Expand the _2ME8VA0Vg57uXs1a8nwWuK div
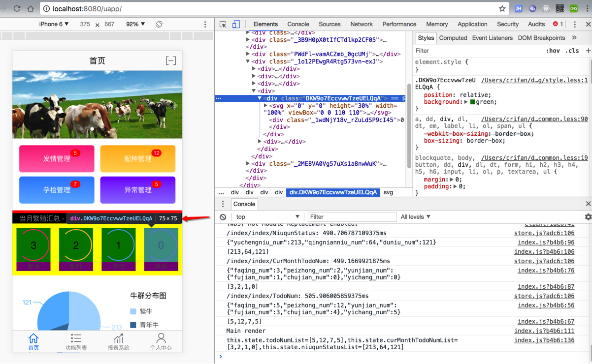 (248, 163)
